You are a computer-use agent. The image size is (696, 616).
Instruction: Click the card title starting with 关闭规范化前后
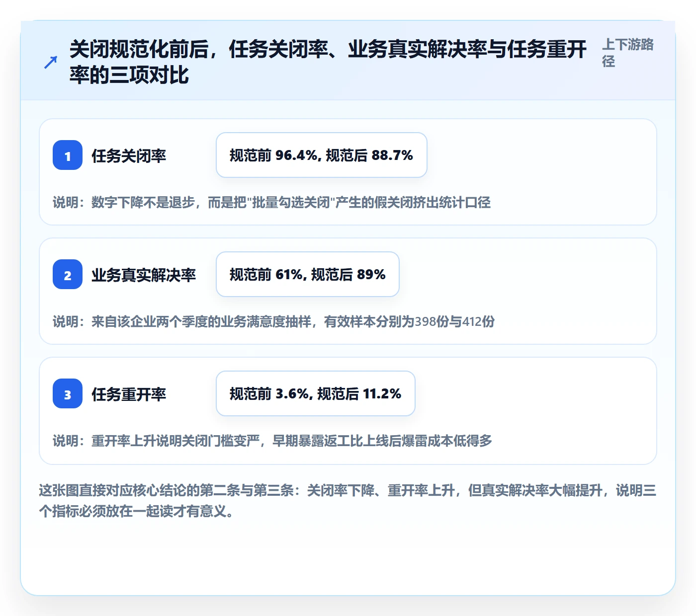[328, 62]
